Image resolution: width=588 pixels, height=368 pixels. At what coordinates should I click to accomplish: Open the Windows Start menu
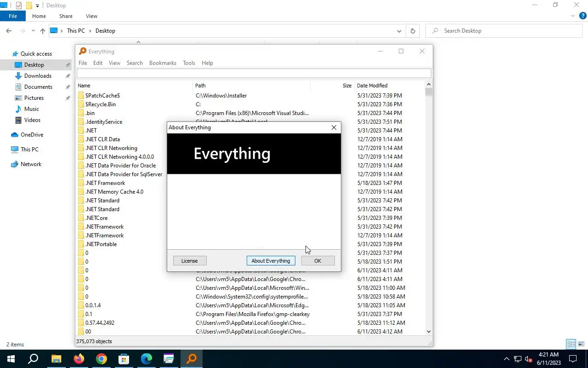[x=11, y=359]
